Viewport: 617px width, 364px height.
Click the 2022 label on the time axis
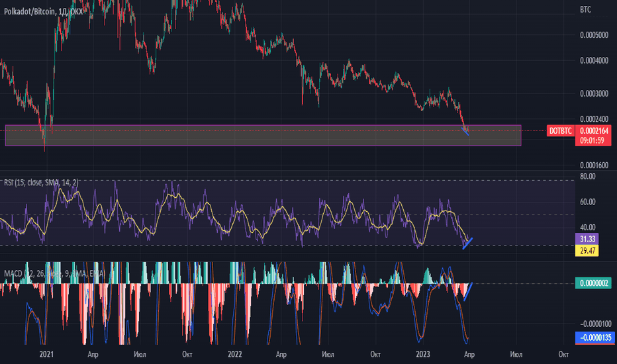coord(234,354)
